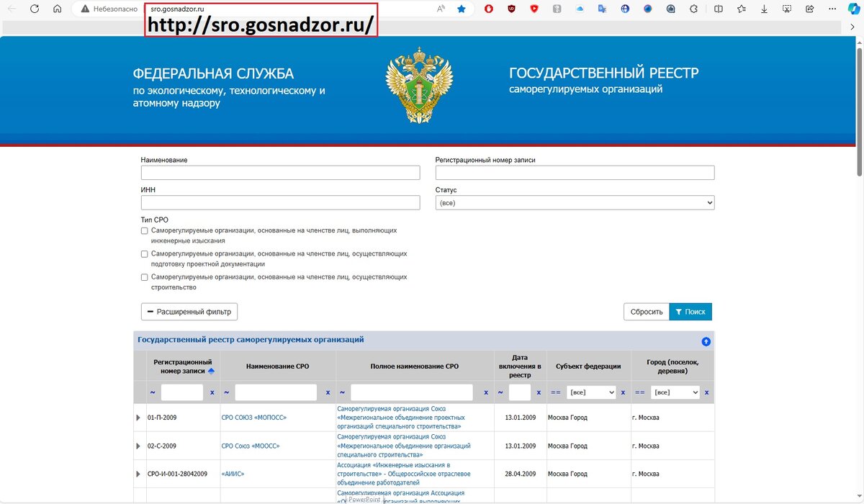Open Split screen from the browser toolbar
The height and width of the screenshot is (504, 864).
pos(718,9)
